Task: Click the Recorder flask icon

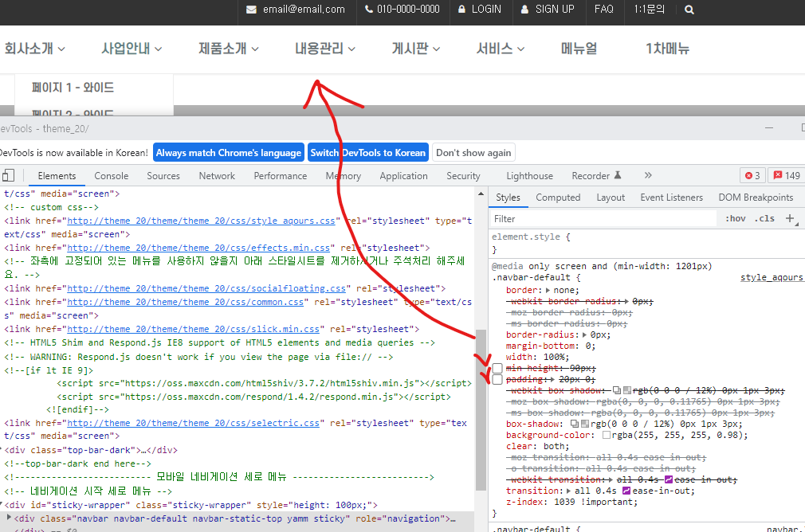Action: click(x=618, y=175)
